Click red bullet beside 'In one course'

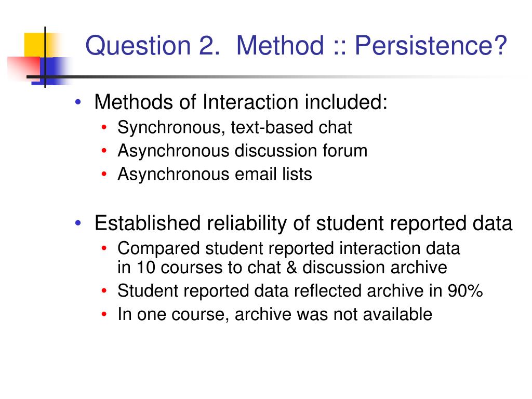coord(104,314)
